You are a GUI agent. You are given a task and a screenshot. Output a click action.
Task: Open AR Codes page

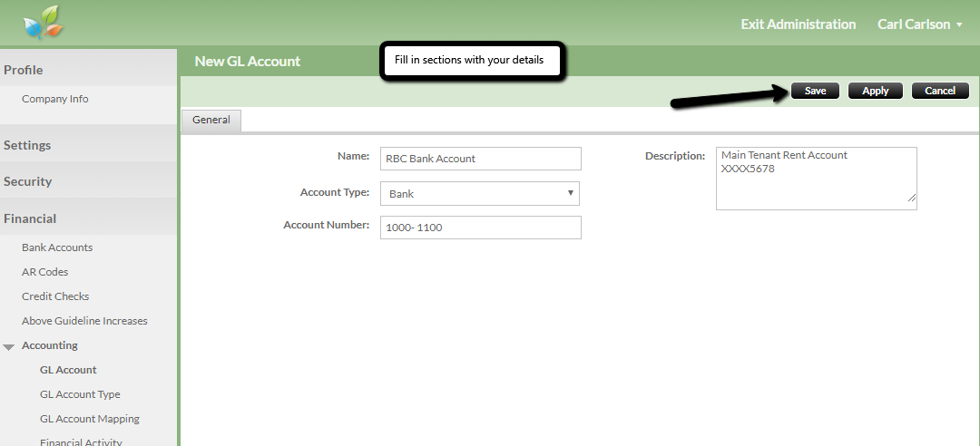(45, 272)
